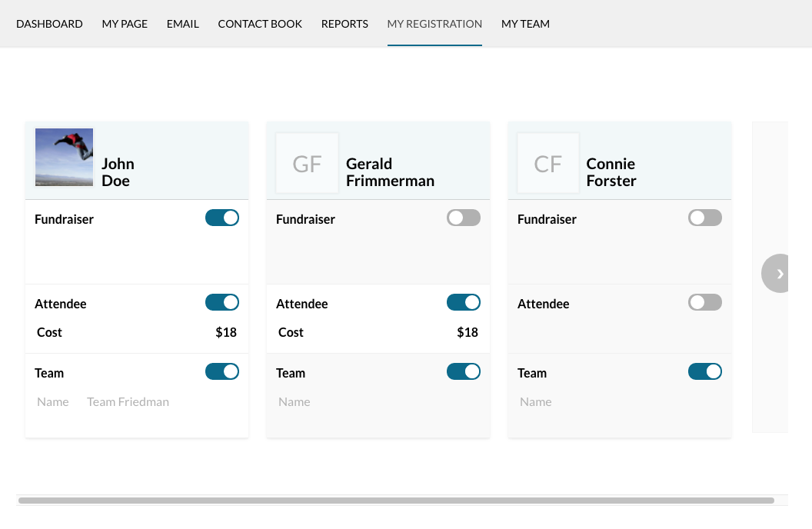Click the Attendee label on Connie Forster's card

[543, 304]
